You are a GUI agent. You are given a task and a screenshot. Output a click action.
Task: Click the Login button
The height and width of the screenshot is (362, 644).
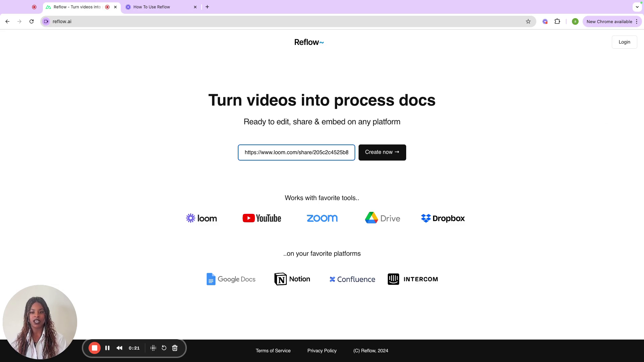(x=624, y=42)
